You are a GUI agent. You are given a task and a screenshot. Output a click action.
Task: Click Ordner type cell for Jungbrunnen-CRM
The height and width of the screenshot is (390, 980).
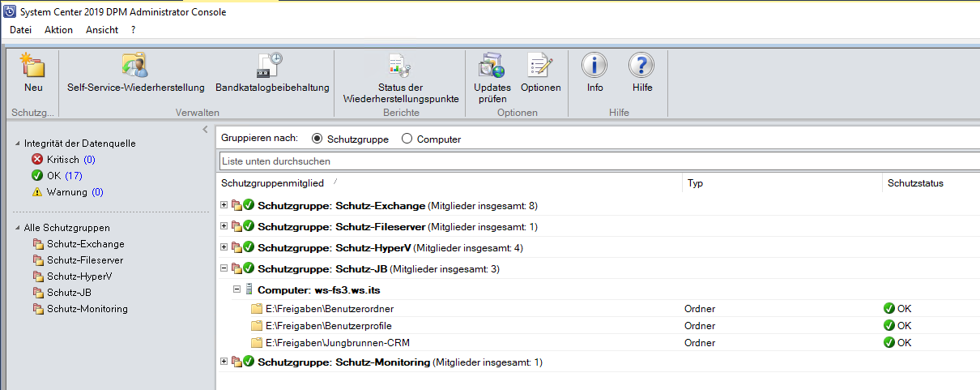click(701, 342)
